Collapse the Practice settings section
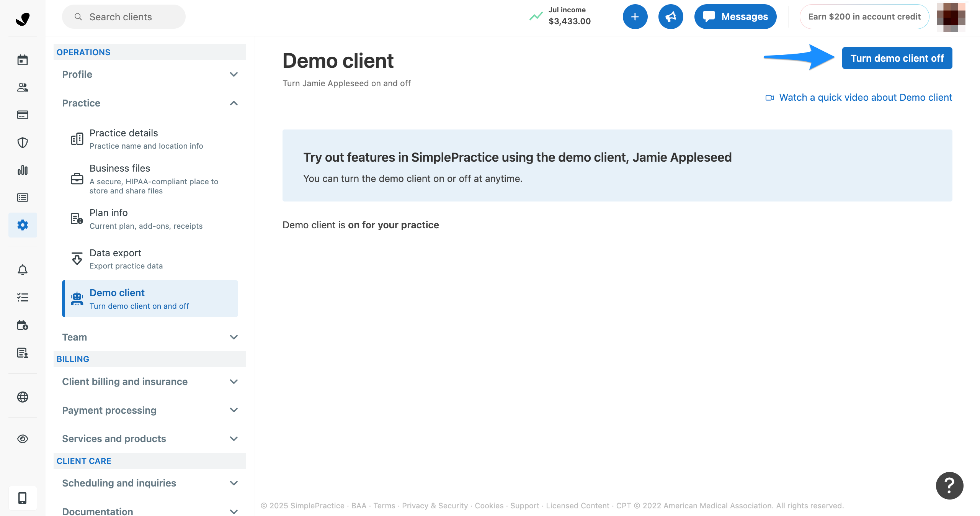This screenshot has height=516, width=980. [x=150, y=103]
